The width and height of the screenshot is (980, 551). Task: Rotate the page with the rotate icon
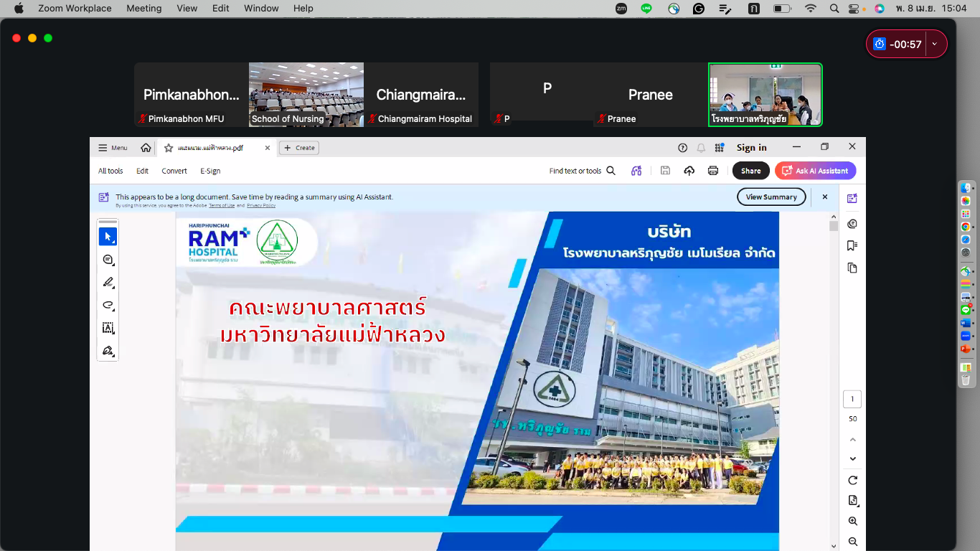click(x=852, y=480)
